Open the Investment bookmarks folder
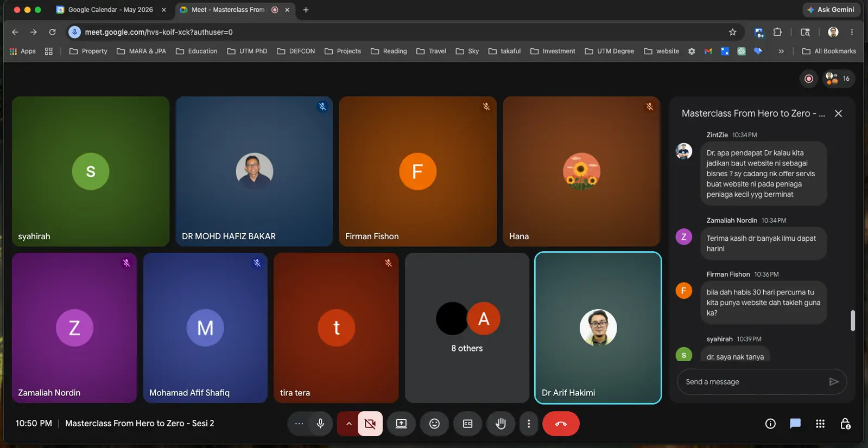 [x=553, y=51]
